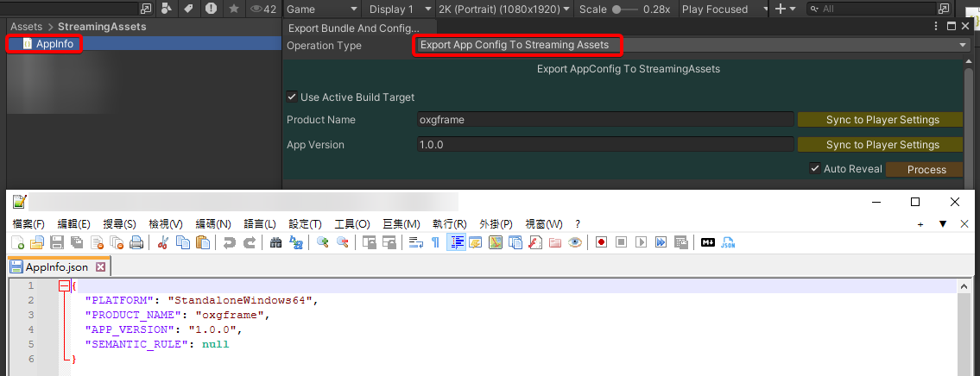
Task: Uncheck the Auto Reveal checkbox
Action: [x=814, y=169]
